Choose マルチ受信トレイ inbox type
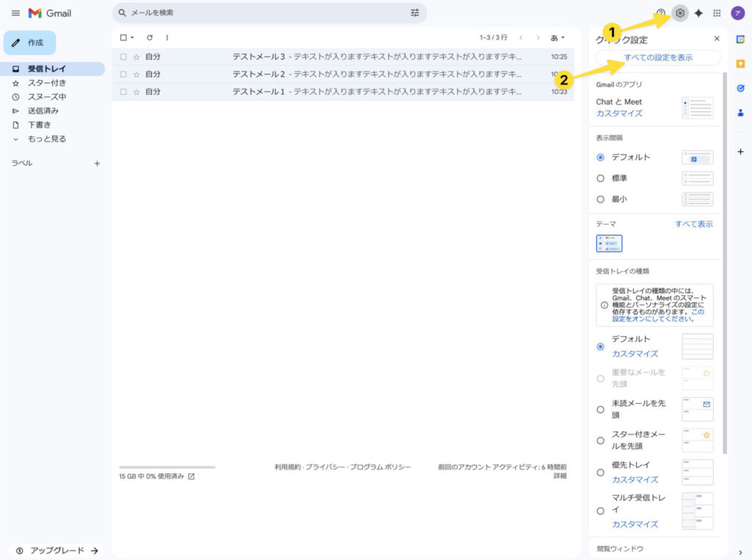This screenshot has height=560, width=752. click(x=601, y=511)
